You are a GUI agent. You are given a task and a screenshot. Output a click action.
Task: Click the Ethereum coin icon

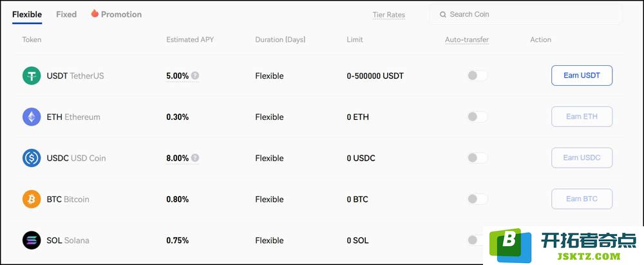click(x=32, y=117)
